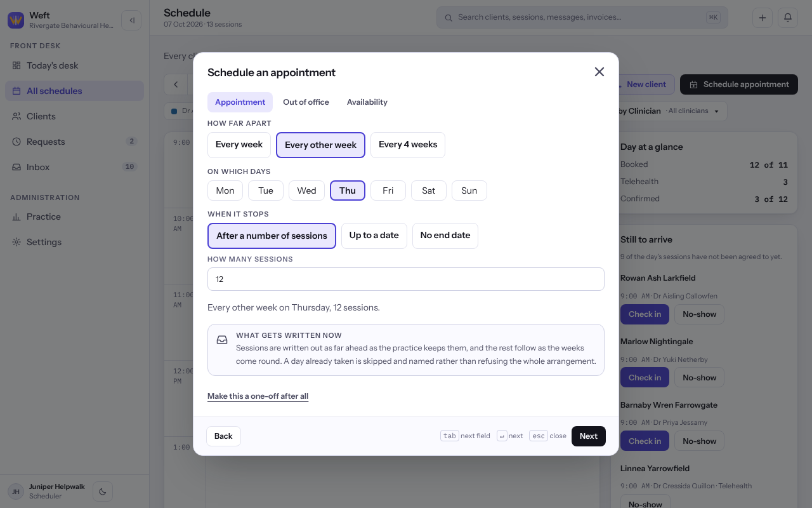Expand the All clinicians dropdown

click(x=693, y=111)
